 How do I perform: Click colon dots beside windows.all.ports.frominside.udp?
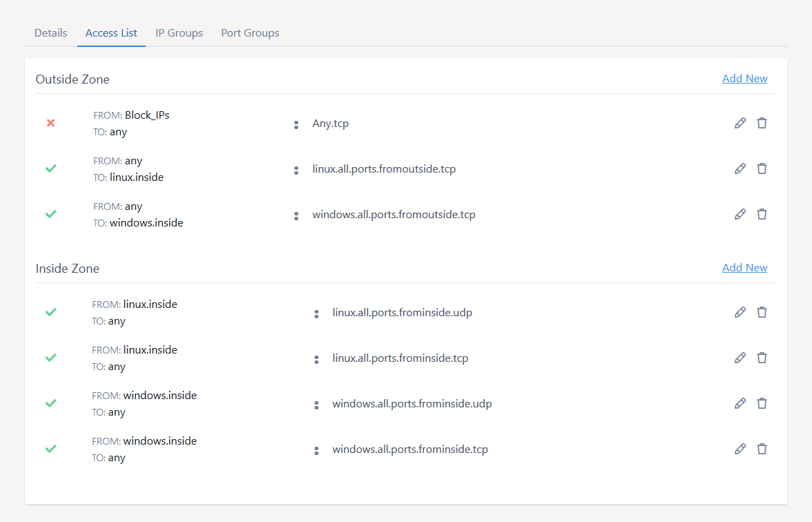click(x=316, y=405)
